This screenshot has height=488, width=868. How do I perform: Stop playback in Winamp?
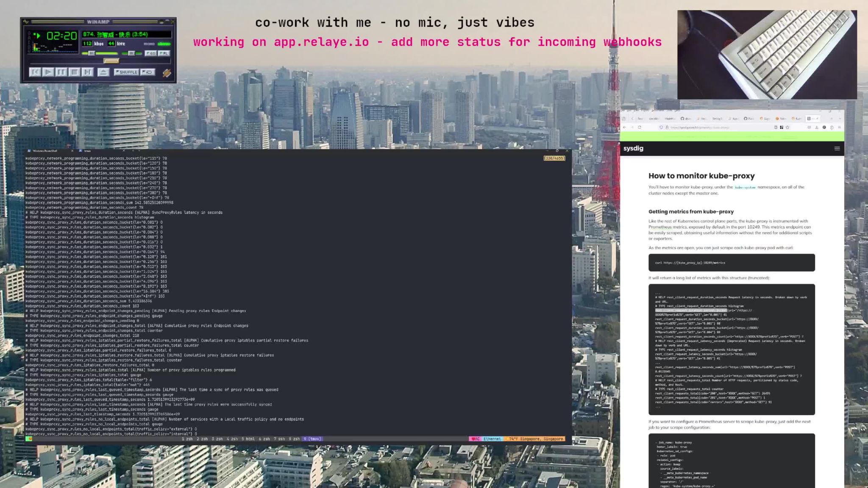tap(74, 72)
